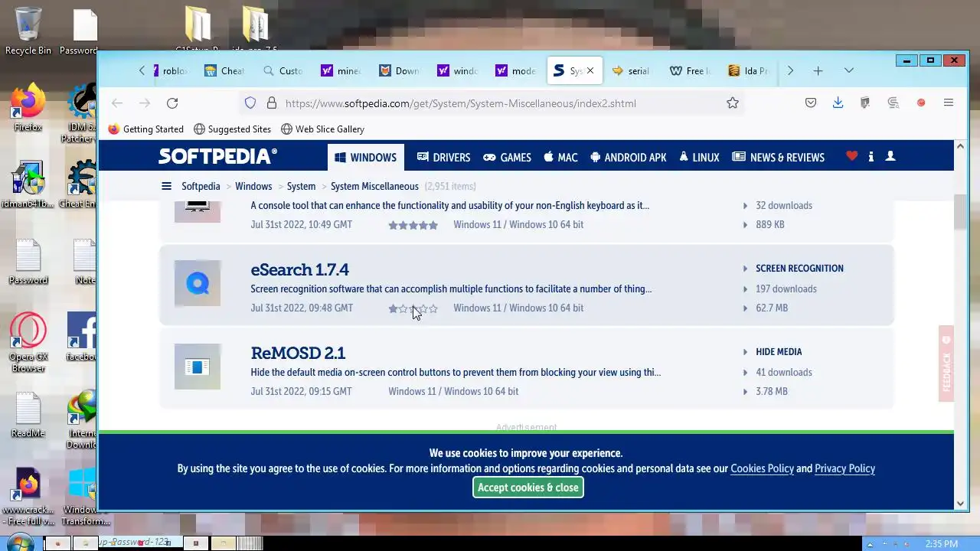Switch to the 'Cheat' browser tab
This screenshot has width=980, height=551.
click(224, 71)
